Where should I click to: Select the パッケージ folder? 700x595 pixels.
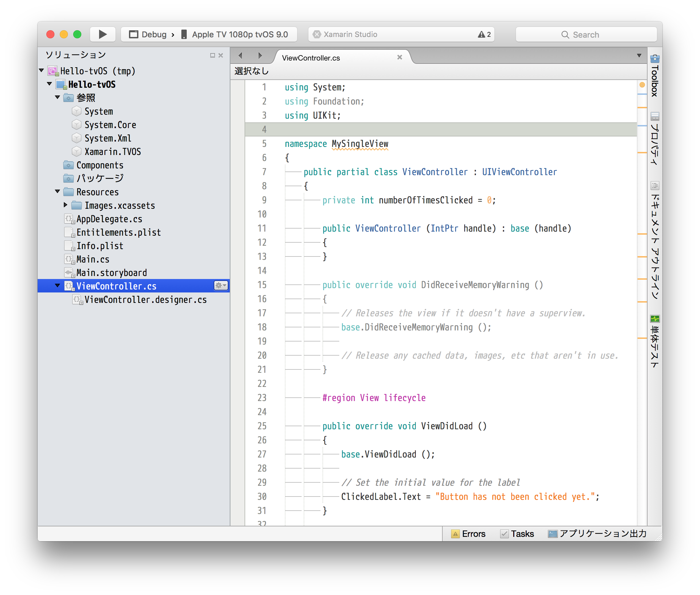coord(100,178)
